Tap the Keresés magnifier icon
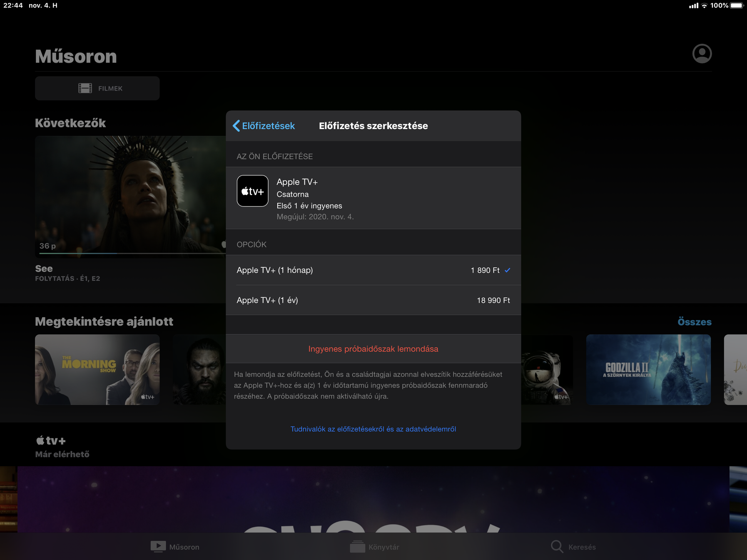Viewport: 747px width, 560px height. click(x=557, y=547)
